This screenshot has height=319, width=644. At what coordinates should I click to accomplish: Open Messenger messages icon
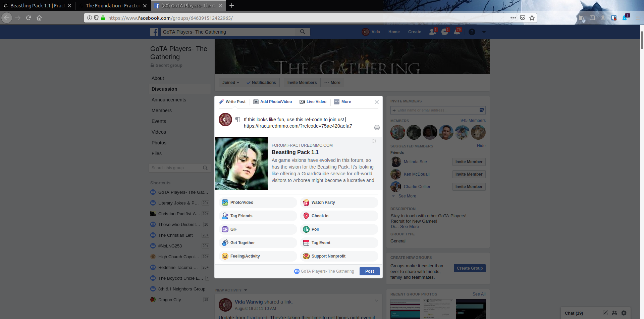(x=445, y=32)
